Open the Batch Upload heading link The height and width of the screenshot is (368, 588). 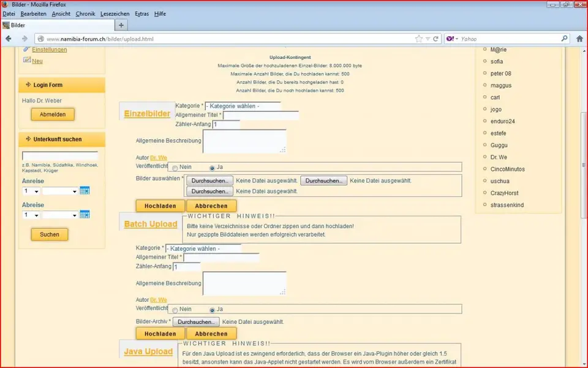[x=151, y=224]
